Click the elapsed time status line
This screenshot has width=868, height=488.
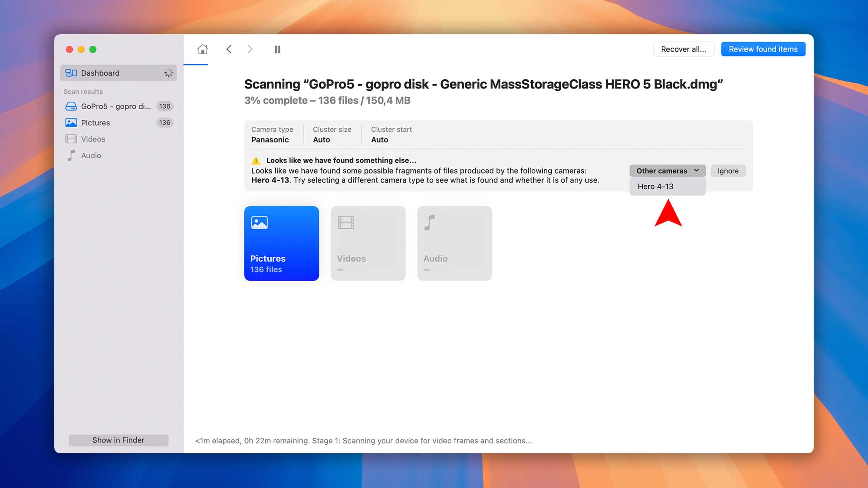(363, 441)
